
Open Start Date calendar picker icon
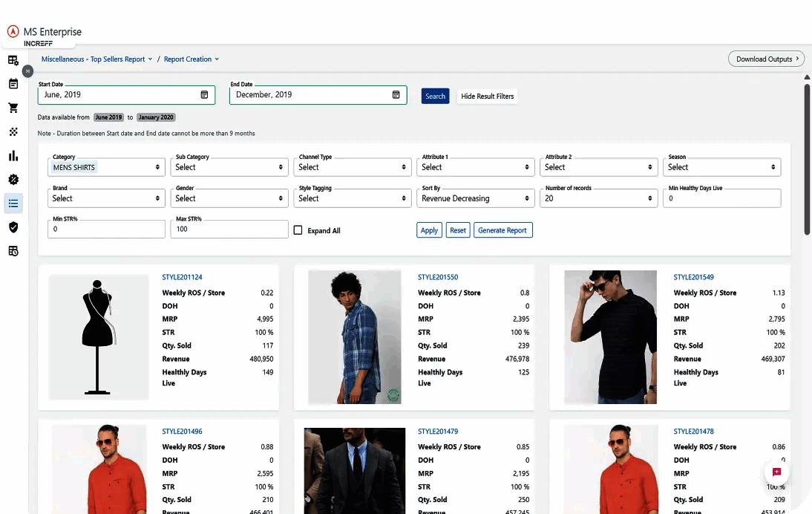(205, 95)
